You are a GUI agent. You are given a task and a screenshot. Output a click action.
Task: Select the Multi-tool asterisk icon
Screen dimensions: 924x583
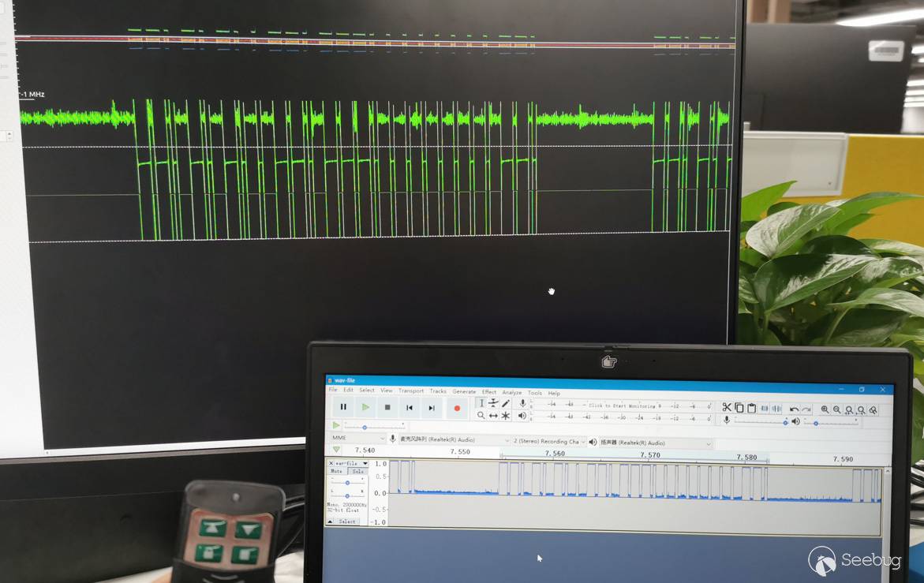tap(506, 416)
